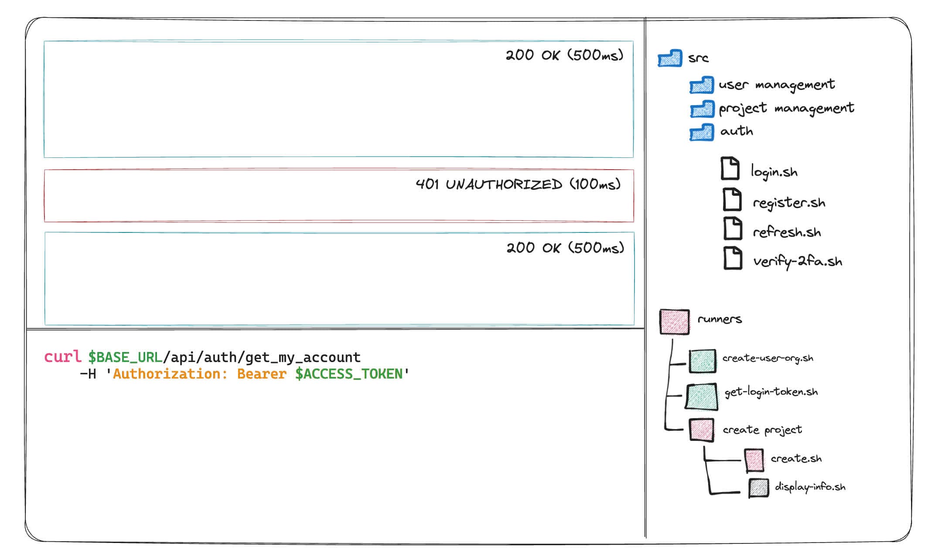This screenshot has width=935, height=560.
Task: Click the pink create.sh box
Action: coord(754,461)
